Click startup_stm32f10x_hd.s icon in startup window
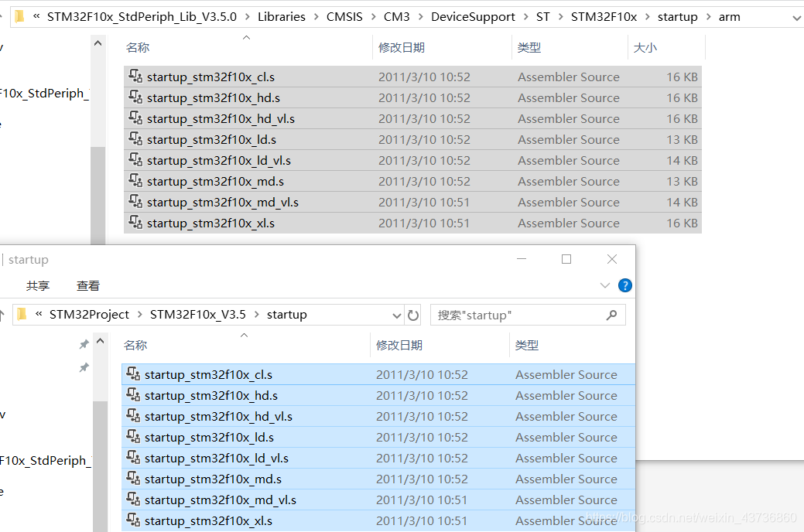This screenshot has height=532, width=804. click(x=133, y=395)
